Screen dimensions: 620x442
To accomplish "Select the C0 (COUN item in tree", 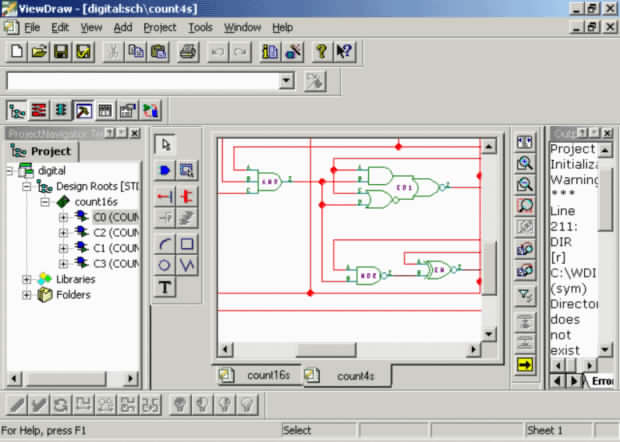I will (x=116, y=217).
